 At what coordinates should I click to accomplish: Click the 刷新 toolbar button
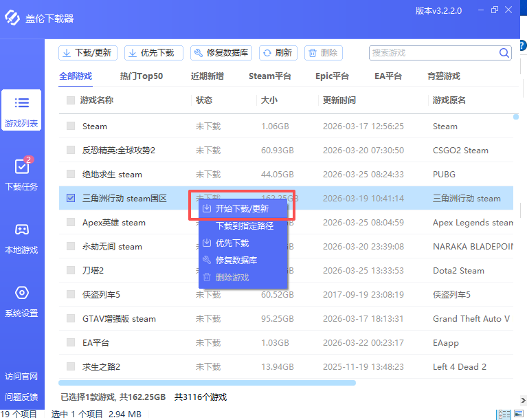[278, 53]
